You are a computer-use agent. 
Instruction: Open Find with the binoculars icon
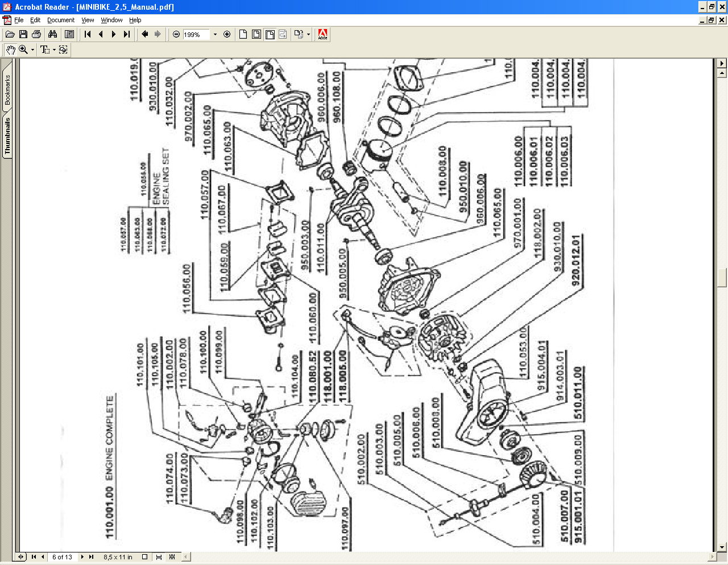53,34
